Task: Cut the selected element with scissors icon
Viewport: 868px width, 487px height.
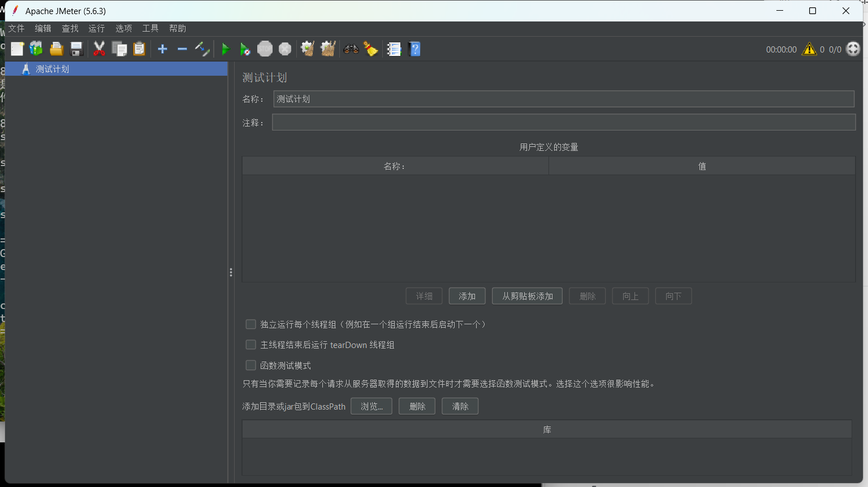Action: click(99, 49)
